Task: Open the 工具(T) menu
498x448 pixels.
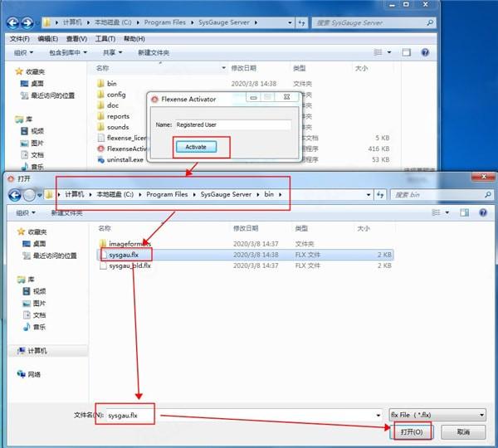Action: 105,39
